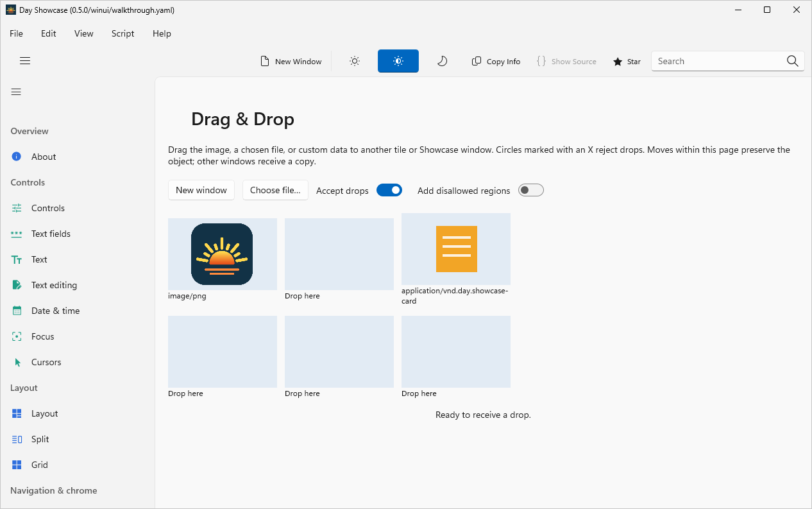Open the About page label
This screenshot has width=812, height=509.
(44, 157)
